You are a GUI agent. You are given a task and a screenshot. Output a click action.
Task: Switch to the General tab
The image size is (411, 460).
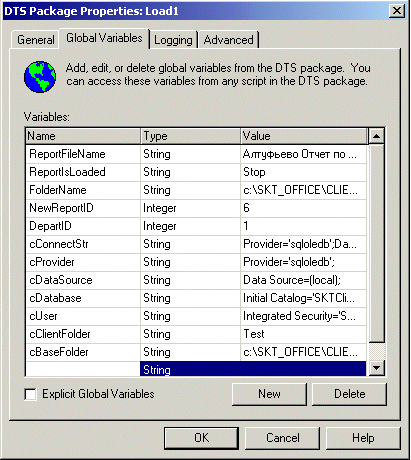point(36,40)
